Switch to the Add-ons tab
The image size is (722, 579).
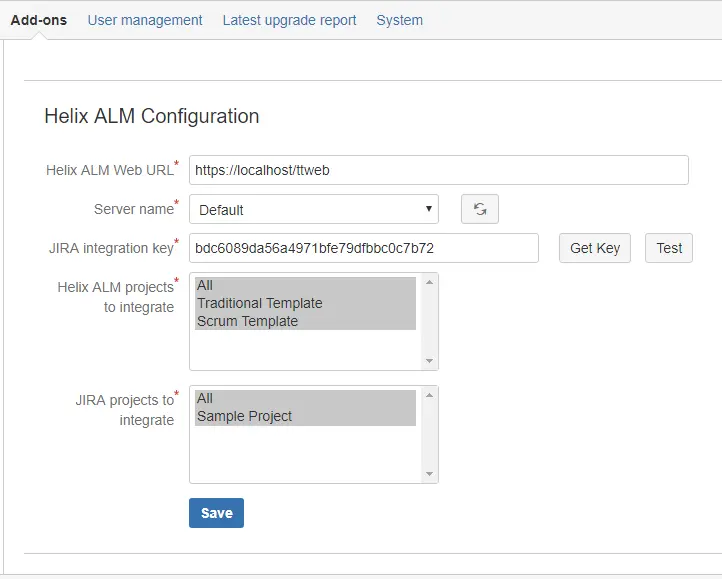pos(39,20)
